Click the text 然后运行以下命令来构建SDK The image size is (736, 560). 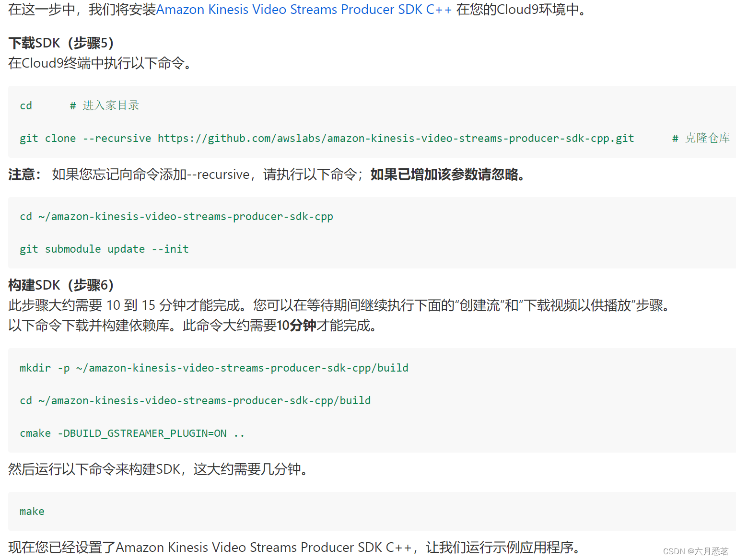tap(94, 469)
